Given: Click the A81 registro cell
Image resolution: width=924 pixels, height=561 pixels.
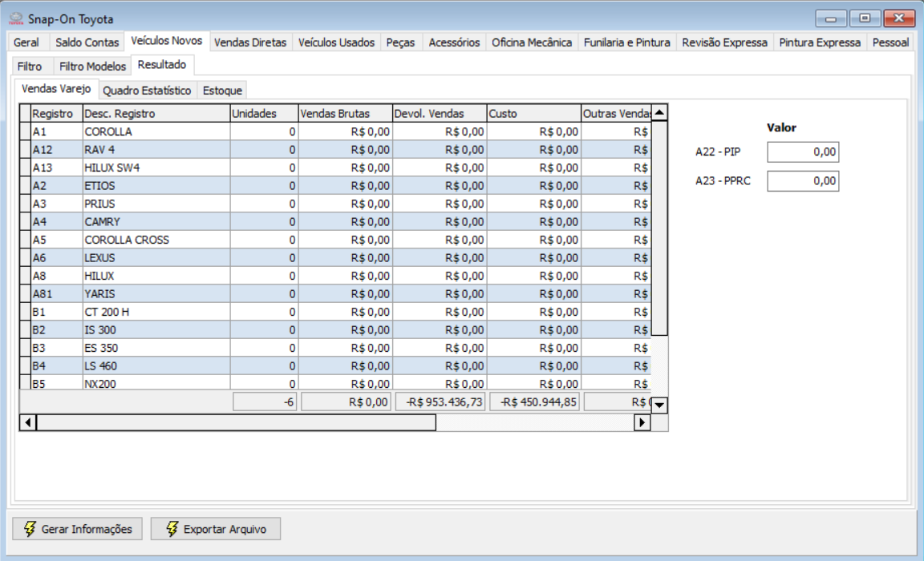Looking at the screenshot, I should point(57,294).
